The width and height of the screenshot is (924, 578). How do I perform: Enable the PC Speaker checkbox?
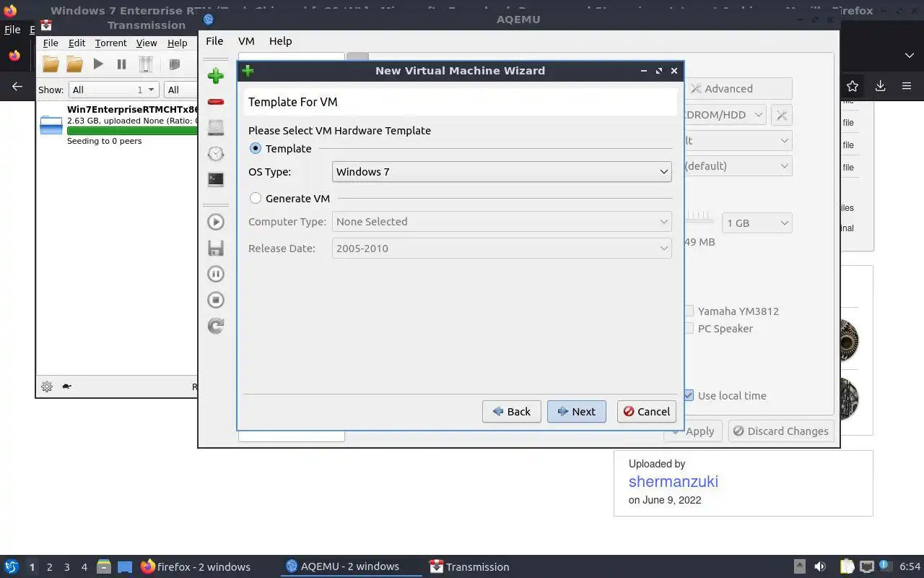[689, 328]
